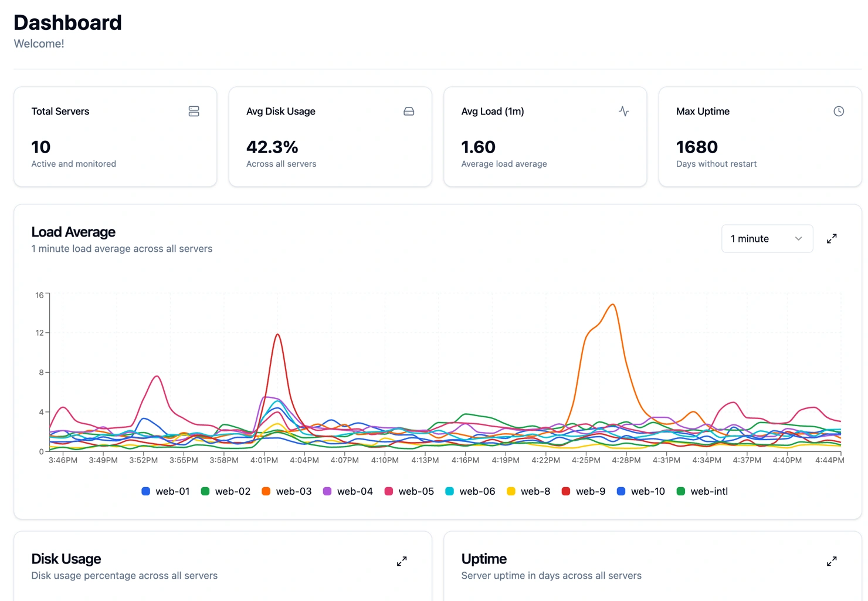Click the Load Average section header
Screen dimensions: 868x601
(73, 232)
